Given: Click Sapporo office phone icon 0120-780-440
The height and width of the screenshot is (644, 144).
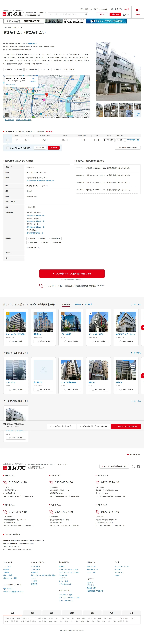Looking at the screenshot, I should pos(51,512).
